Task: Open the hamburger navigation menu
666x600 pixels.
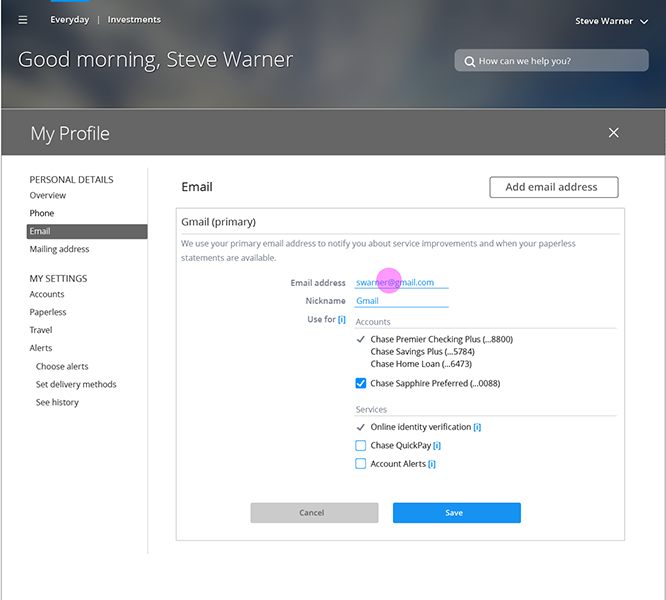Action: [23, 20]
